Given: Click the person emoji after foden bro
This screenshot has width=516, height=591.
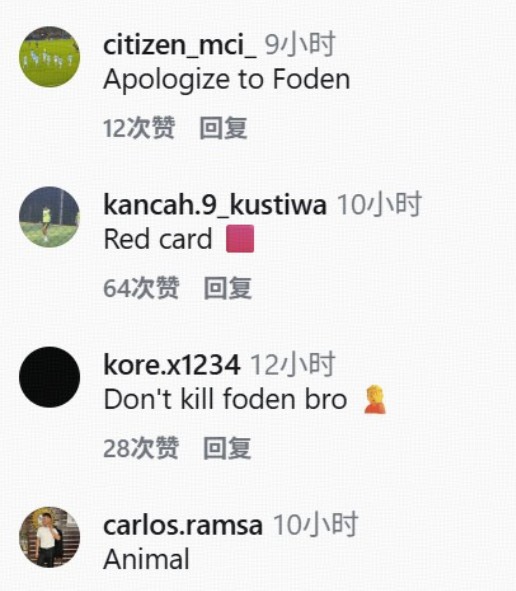Looking at the screenshot, I should (x=375, y=400).
